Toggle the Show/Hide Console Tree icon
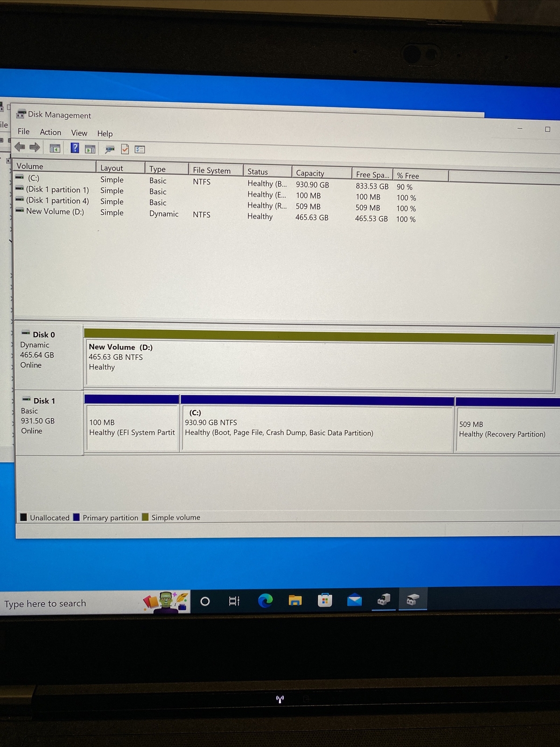Image resolution: width=560 pixels, height=747 pixels. click(55, 148)
